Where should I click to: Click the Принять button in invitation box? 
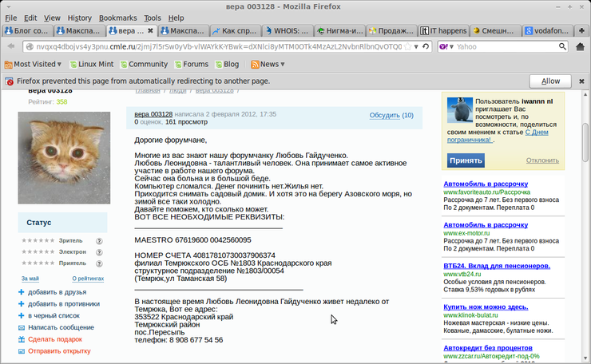point(465,160)
